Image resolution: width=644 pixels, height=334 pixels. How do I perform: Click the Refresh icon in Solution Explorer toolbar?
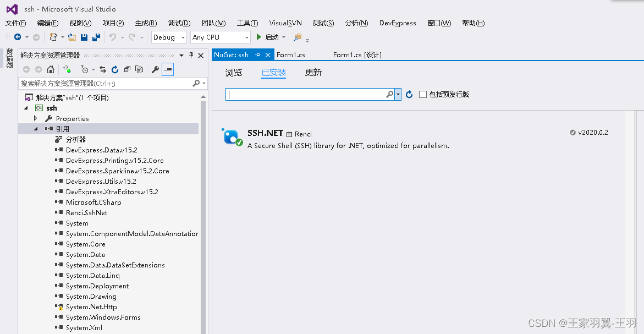pos(115,69)
